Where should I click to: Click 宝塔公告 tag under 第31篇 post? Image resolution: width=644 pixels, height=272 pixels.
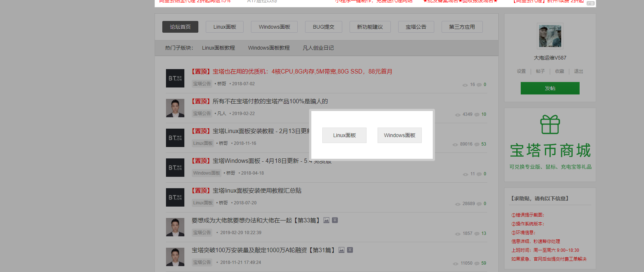tap(202, 262)
